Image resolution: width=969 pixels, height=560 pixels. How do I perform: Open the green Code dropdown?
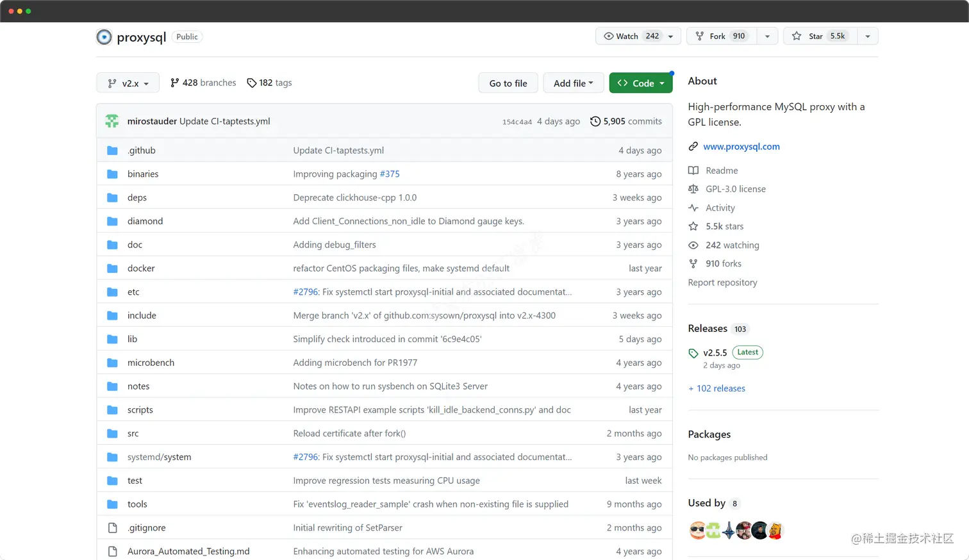pyautogui.click(x=640, y=83)
